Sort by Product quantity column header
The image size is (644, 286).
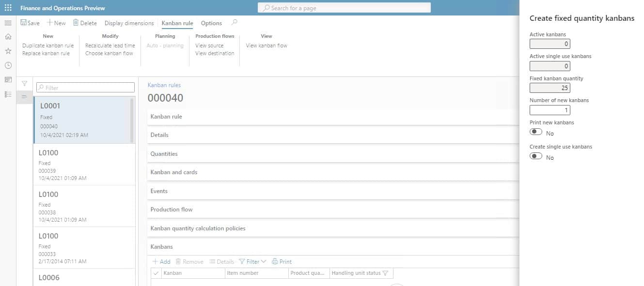(309, 273)
